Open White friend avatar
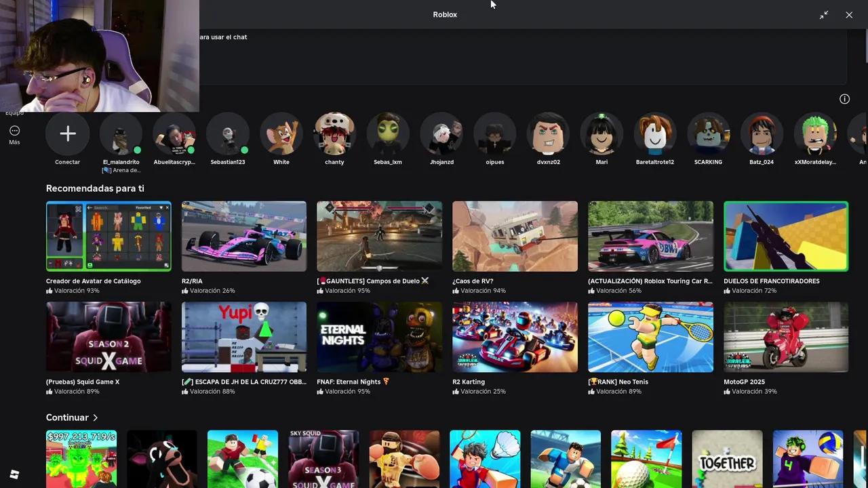This screenshot has width=868, height=488. 281,134
